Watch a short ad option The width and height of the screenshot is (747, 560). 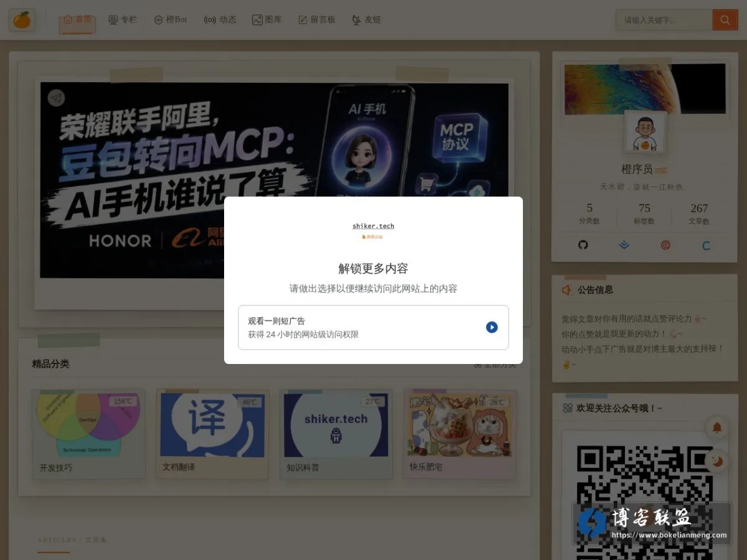click(x=374, y=327)
